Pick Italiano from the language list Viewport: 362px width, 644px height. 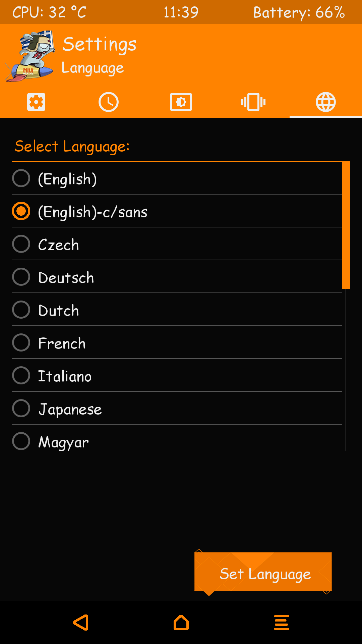click(21, 375)
